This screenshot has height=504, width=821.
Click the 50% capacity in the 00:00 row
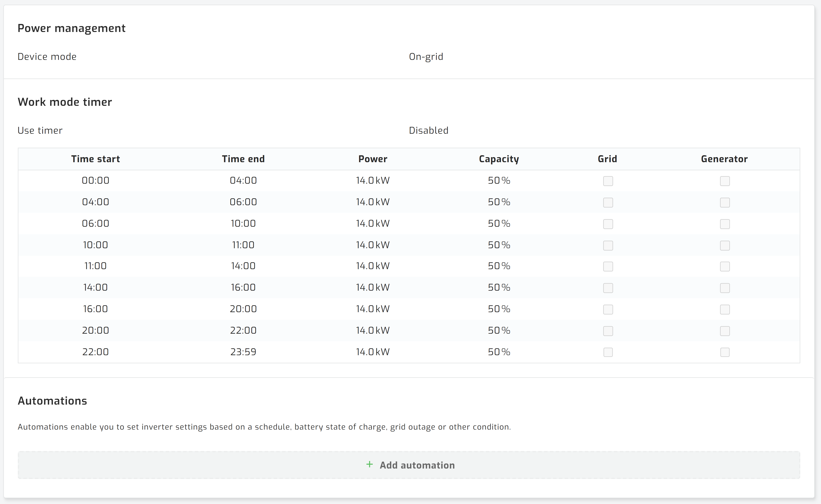coord(499,180)
